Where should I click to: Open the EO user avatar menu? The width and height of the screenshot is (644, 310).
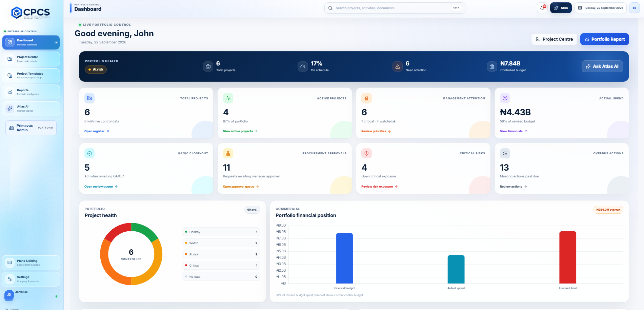(635, 8)
